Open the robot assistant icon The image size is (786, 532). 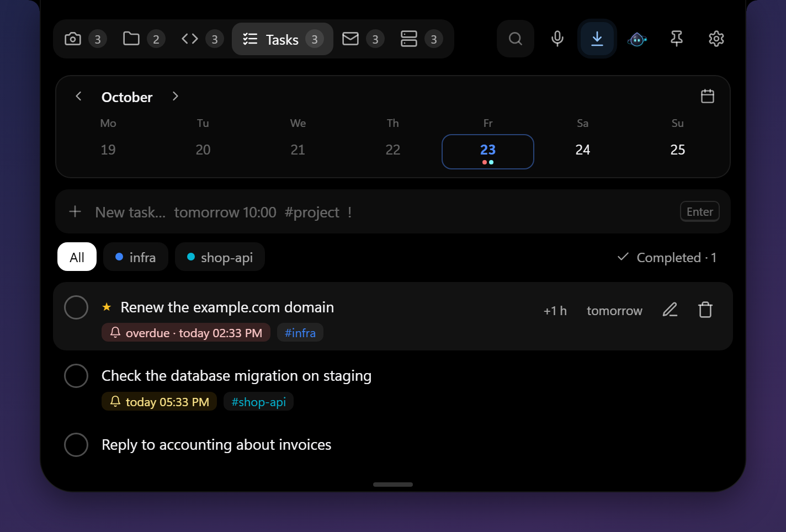[637, 39]
